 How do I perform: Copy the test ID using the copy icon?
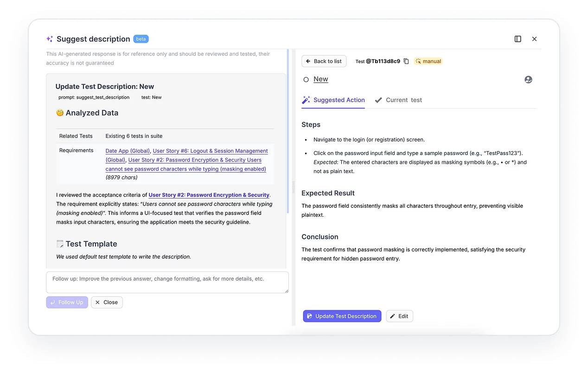click(406, 61)
